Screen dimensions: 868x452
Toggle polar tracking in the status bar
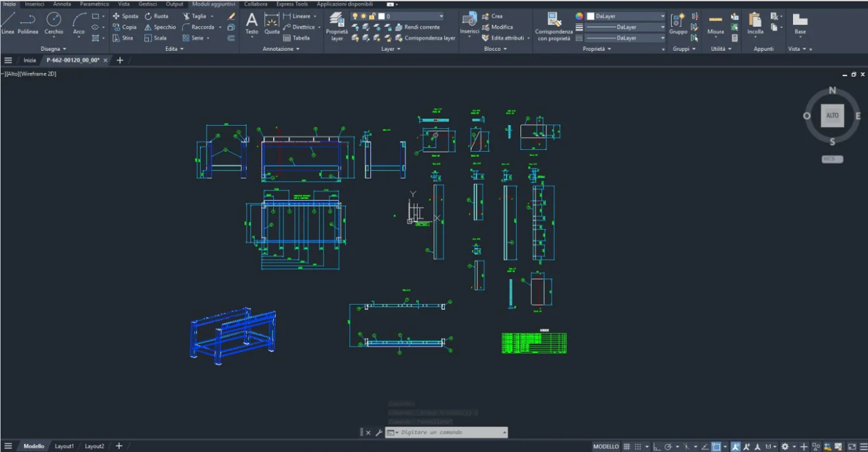(668, 446)
